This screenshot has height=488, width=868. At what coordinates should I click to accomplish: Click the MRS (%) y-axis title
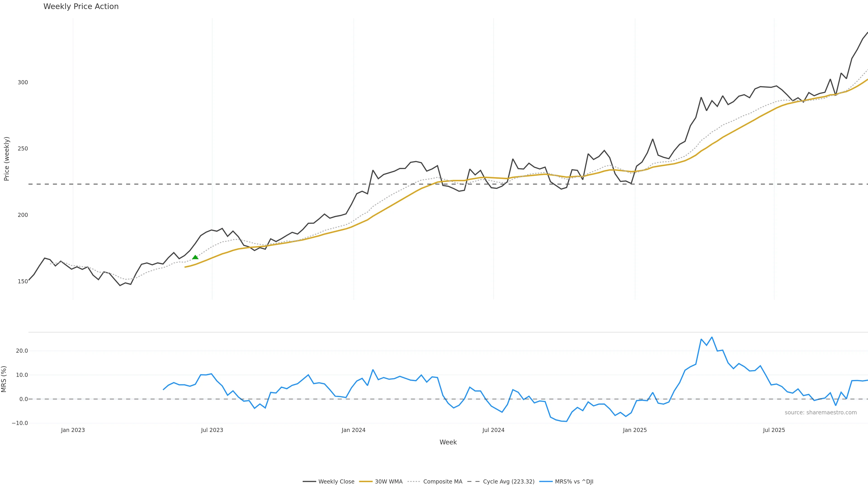click(x=4, y=379)
